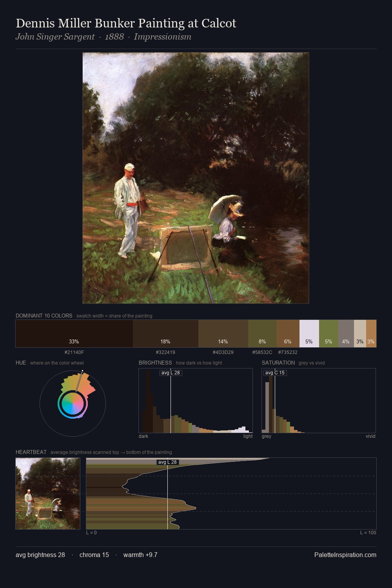Viewport: 392px width, 588px height.
Task: Click the painting title heading
Action: click(126, 23)
